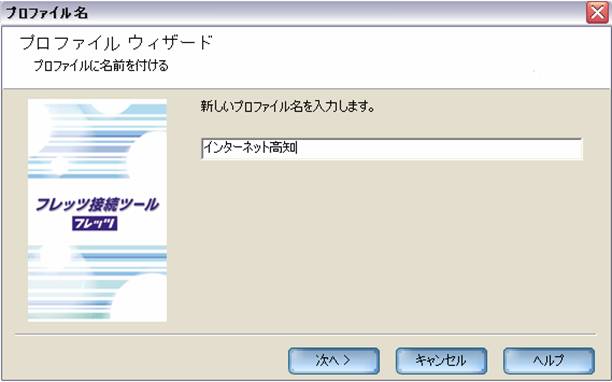
Task: Click the blue フレッツ badge logo
Action: click(94, 224)
